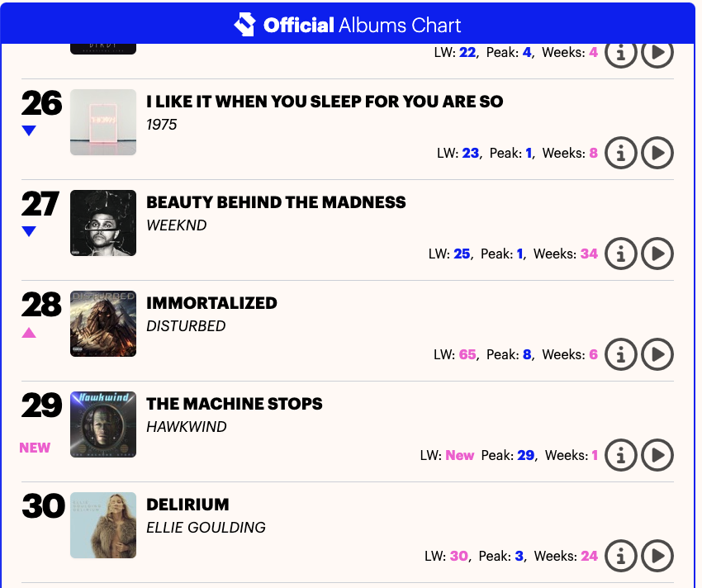Open I Like It When You Sleep title

[325, 102]
